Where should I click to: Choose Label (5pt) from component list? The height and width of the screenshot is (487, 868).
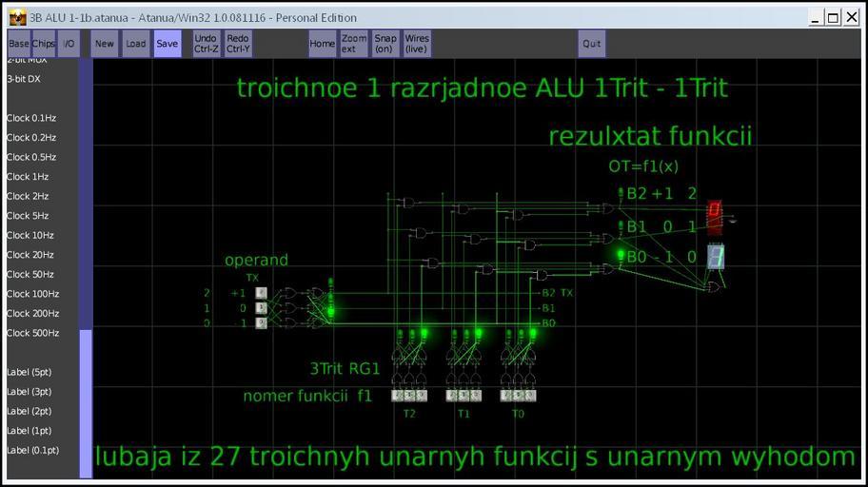pyautogui.click(x=30, y=372)
